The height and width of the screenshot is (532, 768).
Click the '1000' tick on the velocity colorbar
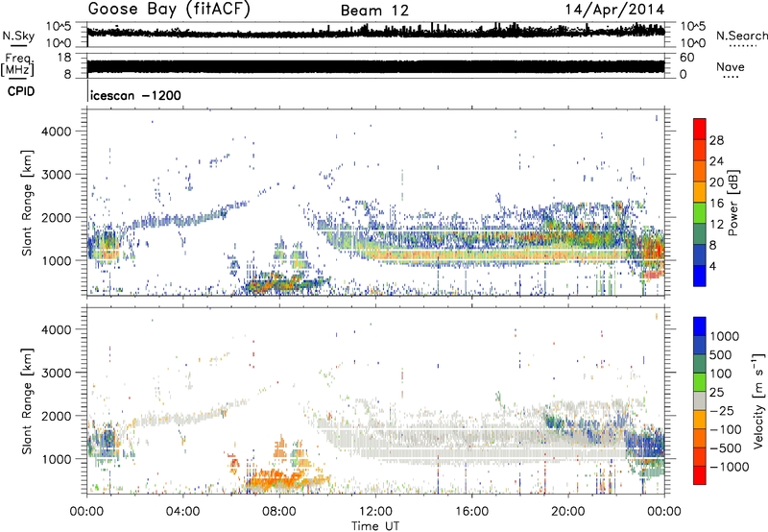click(725, 336)
